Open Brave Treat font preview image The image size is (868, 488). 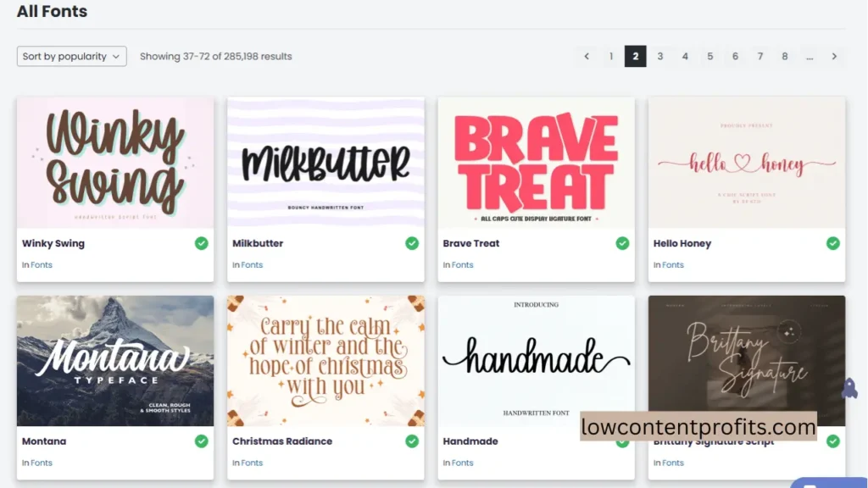[x=536, y=163]
